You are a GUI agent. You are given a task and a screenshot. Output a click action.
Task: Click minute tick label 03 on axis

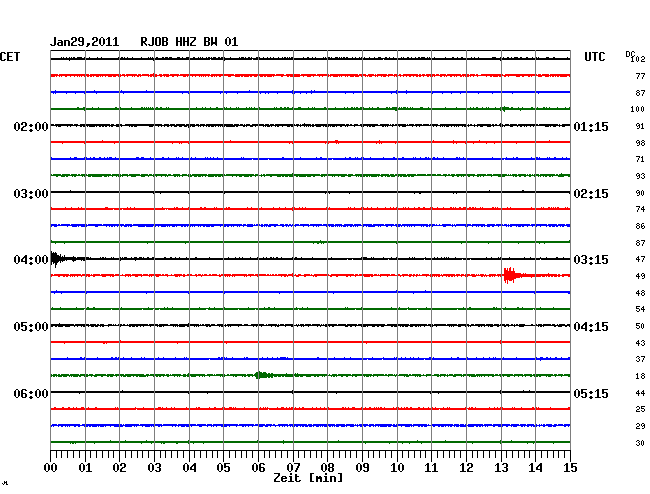pos(154,468)
